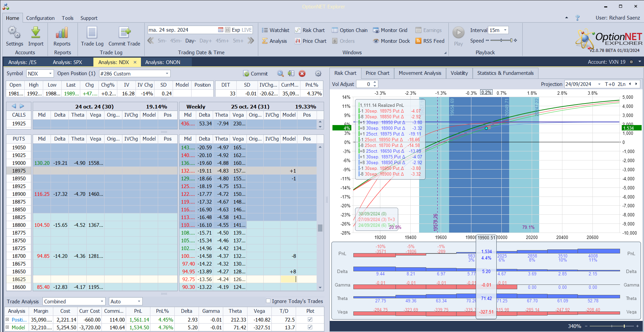Open Risk Chart from Windows group
Viewport: 644px width, 332px height.
pyautogui.click(x=310, y=30)
